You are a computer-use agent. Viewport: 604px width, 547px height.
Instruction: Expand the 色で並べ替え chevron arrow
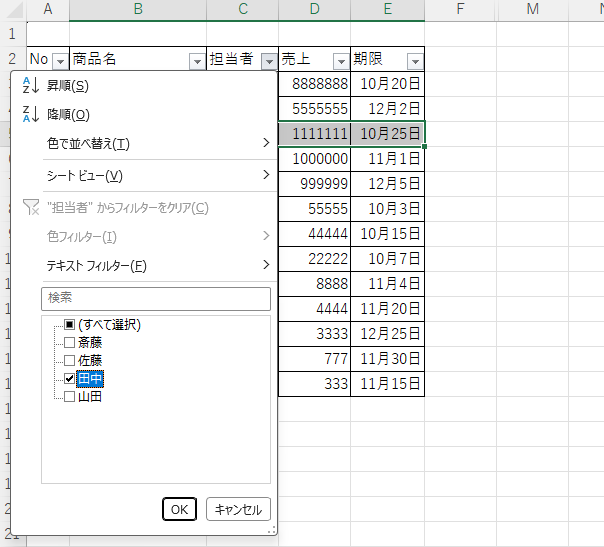pyautogui.click(x=266, y=143)
